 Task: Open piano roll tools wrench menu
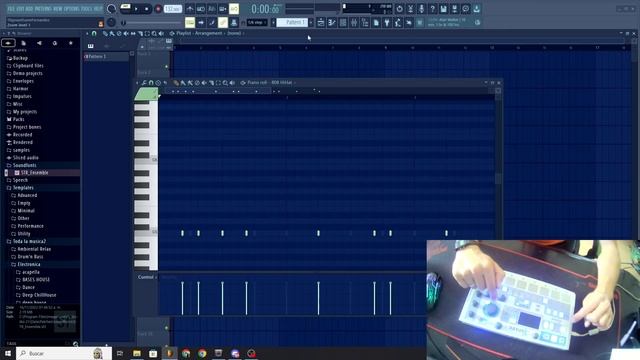click(x=144, y=83)
